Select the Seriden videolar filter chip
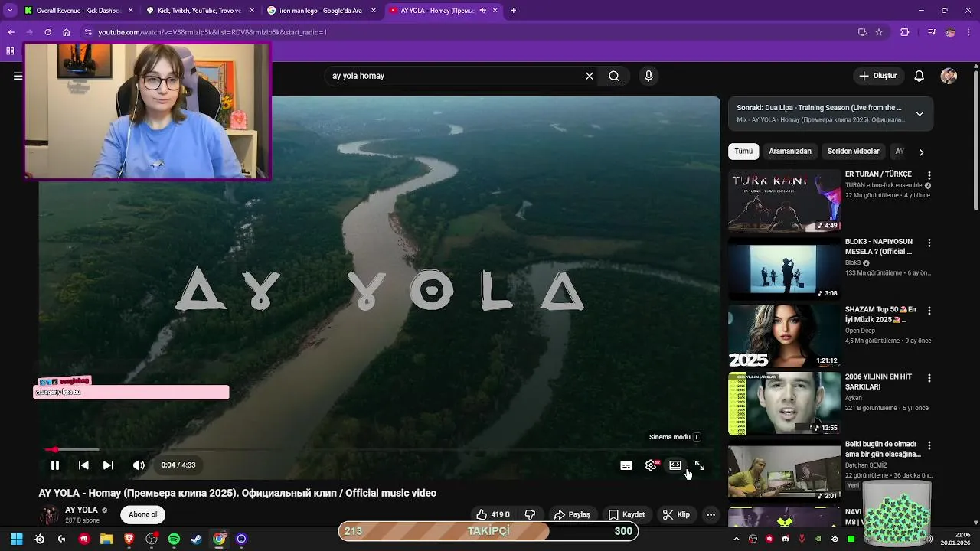Image resolution: width=980 pixels, height=551 pixels. coord(854,152)
